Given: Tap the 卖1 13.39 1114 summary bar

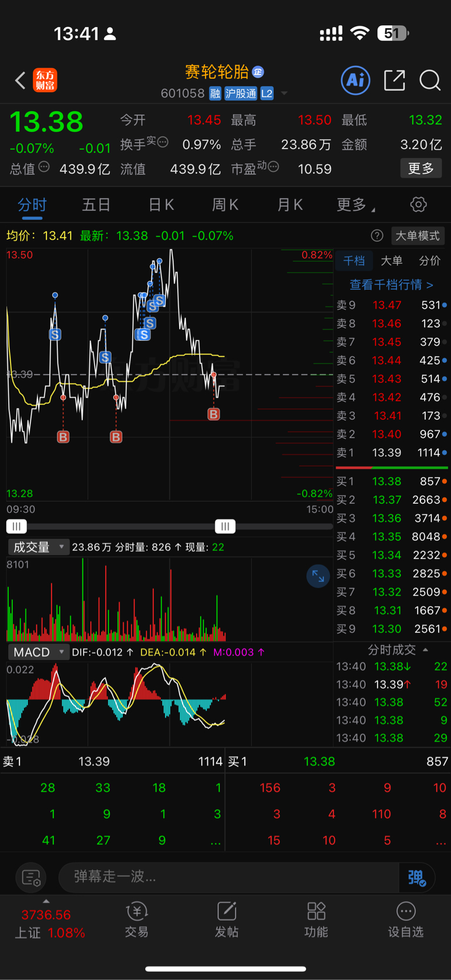Looking at the screenshot, I should 112,762.
